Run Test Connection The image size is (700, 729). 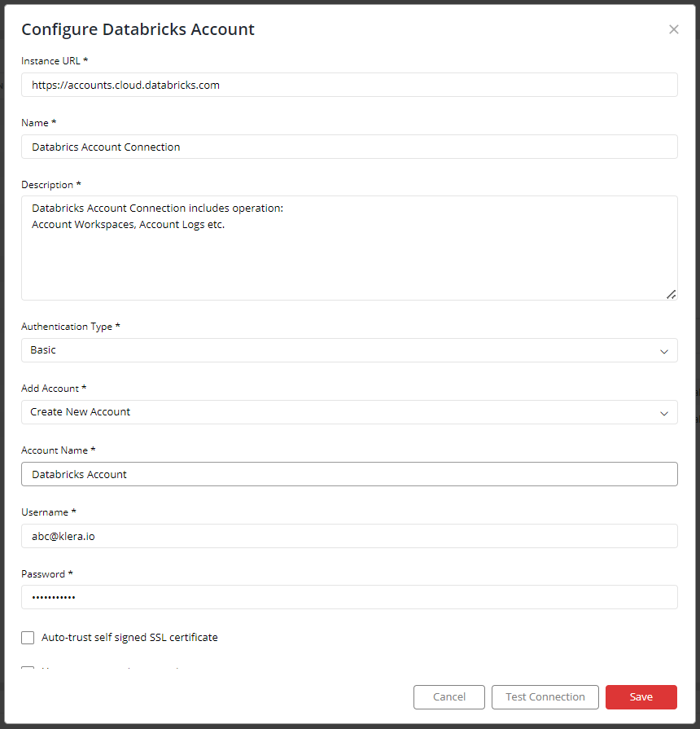(545, 697)
